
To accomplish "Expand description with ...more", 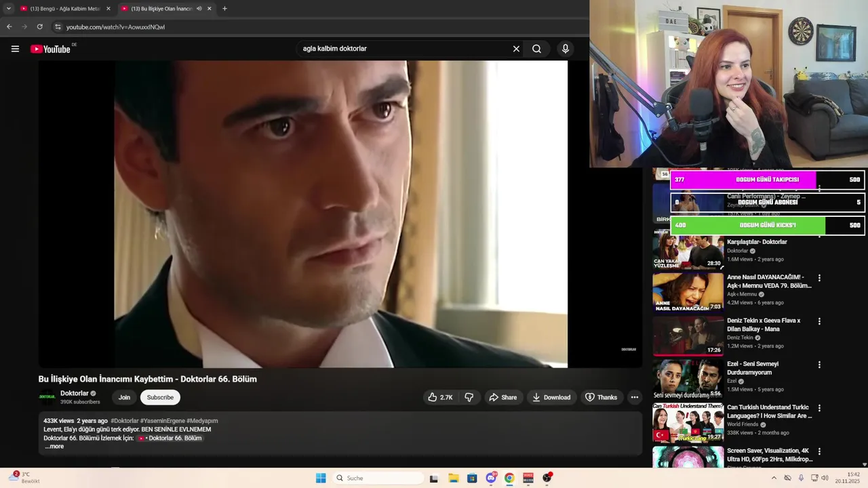I will (x=54, y=447).
